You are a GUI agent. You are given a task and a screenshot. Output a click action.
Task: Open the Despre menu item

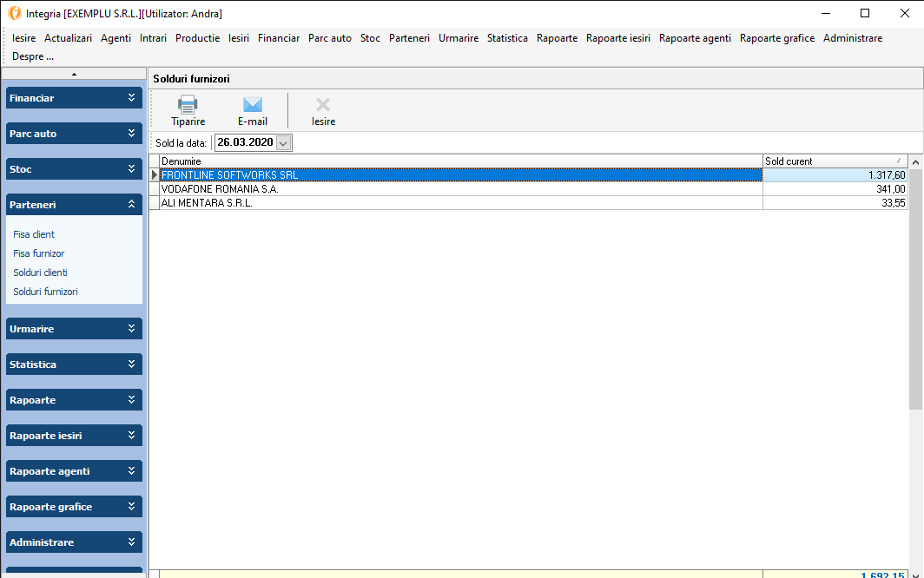coord(33,56)
